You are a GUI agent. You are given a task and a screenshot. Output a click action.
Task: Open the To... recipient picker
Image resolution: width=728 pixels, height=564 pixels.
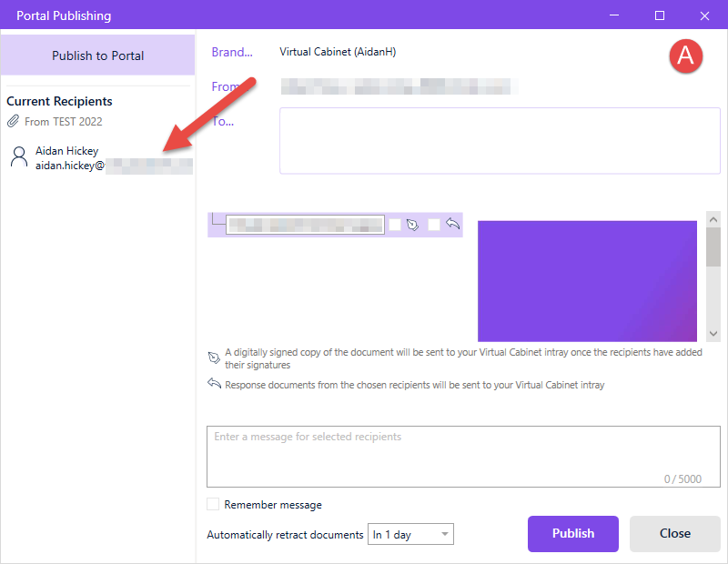[x=223, y=122]
